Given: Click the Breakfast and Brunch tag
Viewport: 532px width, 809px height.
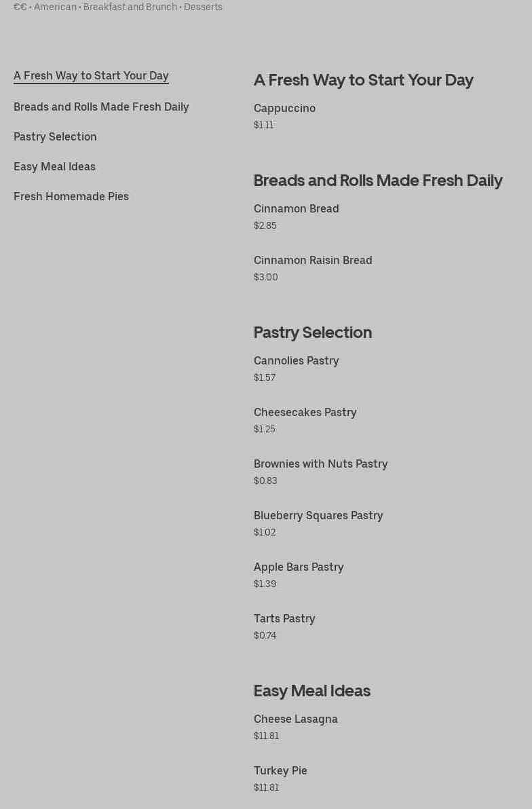Looking at the screenshot, I should 130,7.
